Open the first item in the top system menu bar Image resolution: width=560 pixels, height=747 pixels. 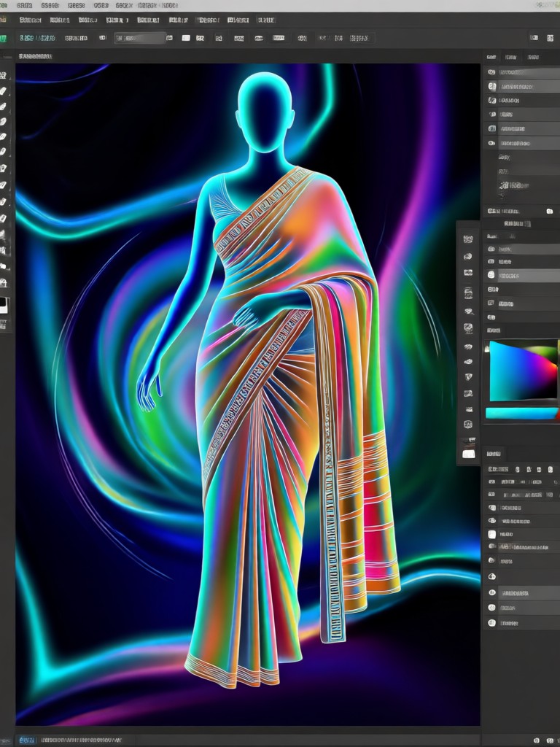[x=4, y=5]
